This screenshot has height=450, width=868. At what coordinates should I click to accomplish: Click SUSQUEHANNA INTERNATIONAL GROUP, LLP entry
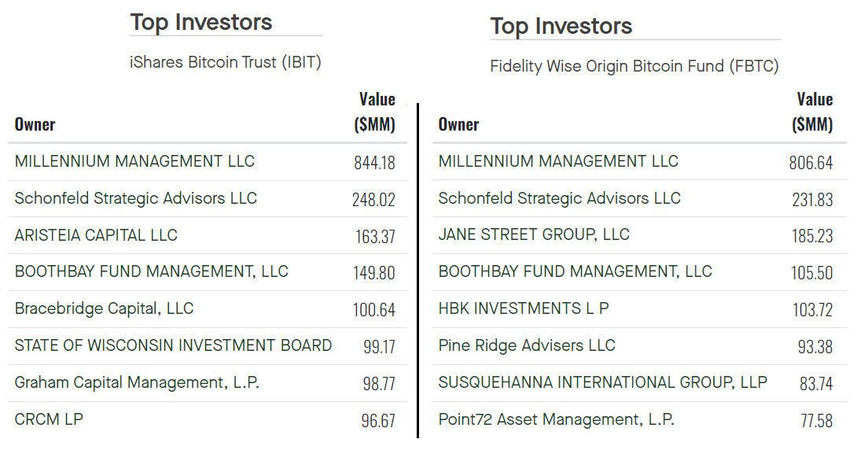coord(602,382)
